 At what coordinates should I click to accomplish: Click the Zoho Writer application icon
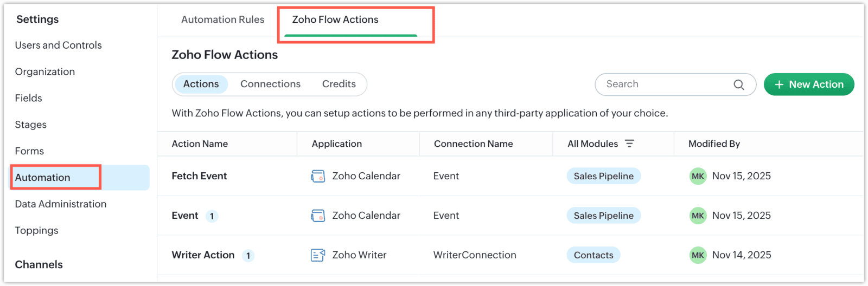[x=318, y=255]
